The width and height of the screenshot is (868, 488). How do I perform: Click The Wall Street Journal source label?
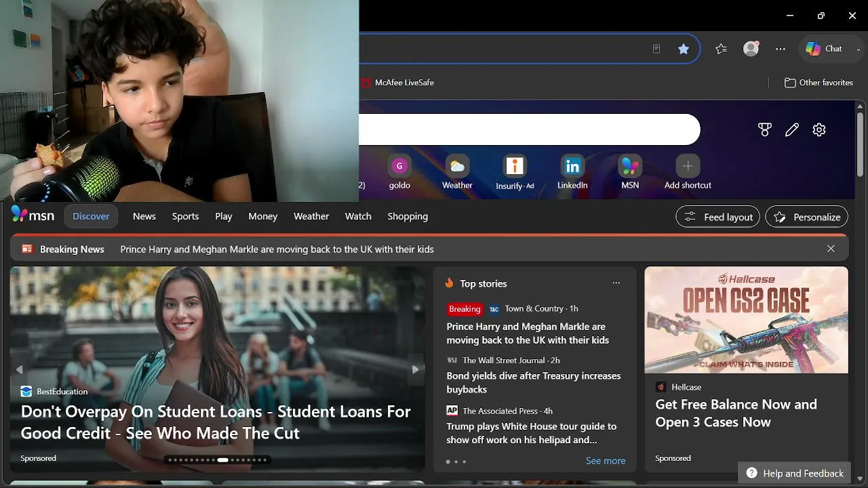[x=504, y=361]
